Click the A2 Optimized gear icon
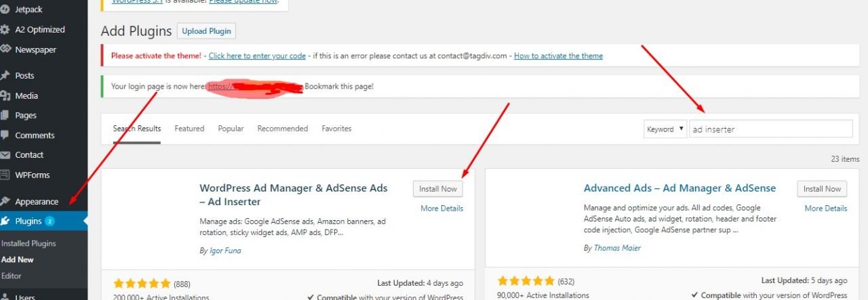 coord(5,30)
